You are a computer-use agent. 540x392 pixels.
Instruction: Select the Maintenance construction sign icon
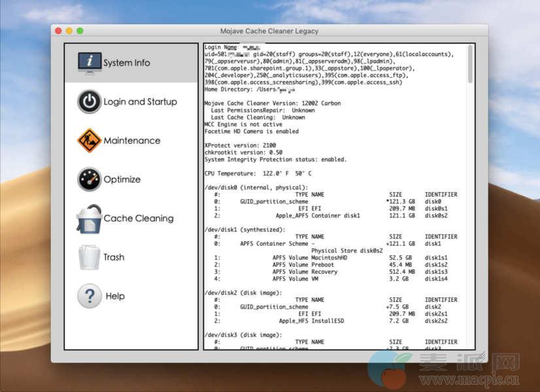[x=90, y=140]
